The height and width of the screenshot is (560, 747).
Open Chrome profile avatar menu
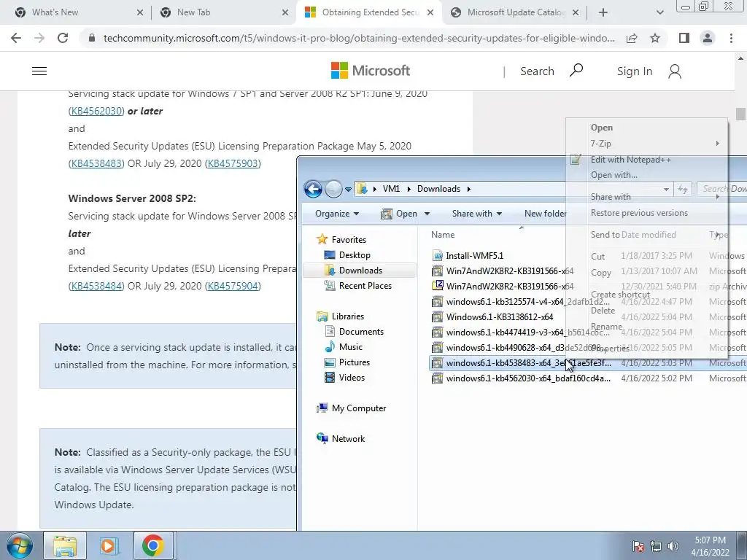coord(708,38)
